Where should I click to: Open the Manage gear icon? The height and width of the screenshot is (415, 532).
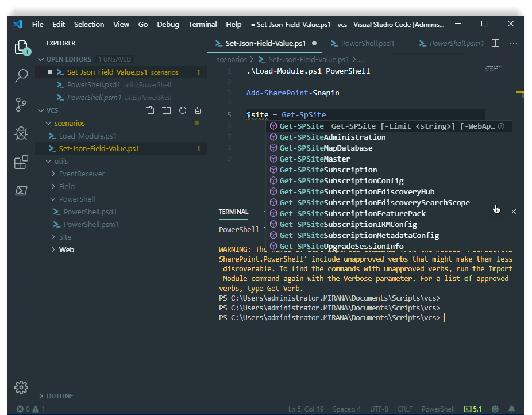click(21, 387)
